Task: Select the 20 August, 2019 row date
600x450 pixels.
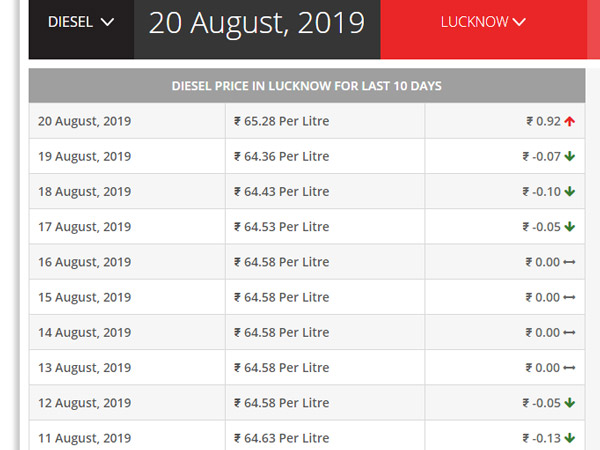Action: pyautogui.click(x=85, y=121)
